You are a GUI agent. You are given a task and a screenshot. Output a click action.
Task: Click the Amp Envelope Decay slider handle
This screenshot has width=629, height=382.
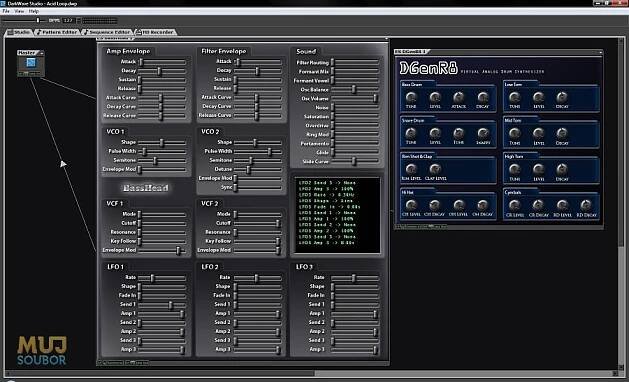pyautogui.click(x=159, y=71)
